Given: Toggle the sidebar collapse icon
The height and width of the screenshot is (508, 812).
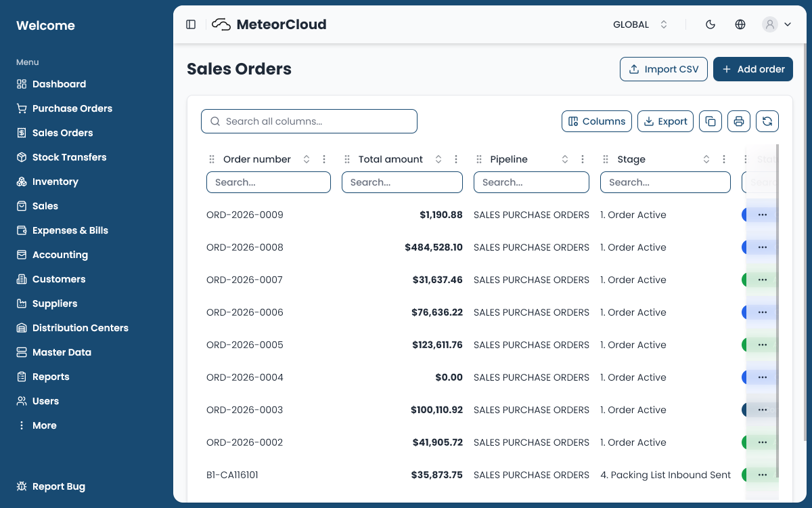Looking at the screenshot, I should pyautogui.click(x=191, y=24).
